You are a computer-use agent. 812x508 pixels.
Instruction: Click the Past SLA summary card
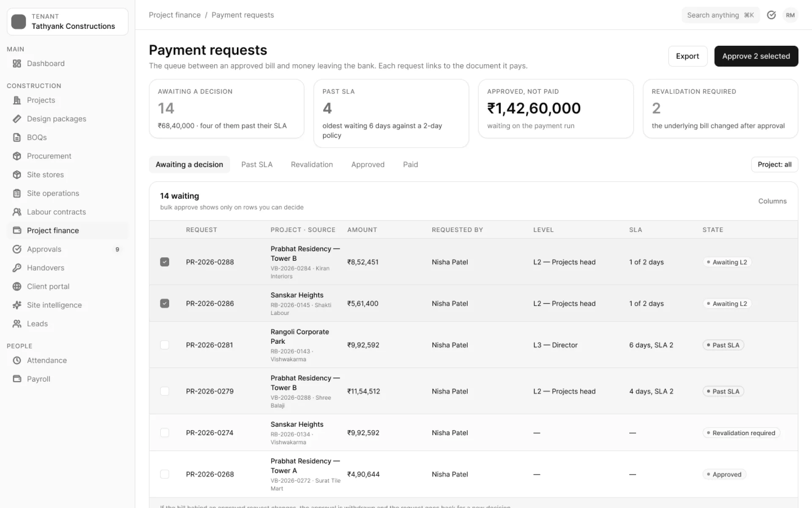[391, 113]
